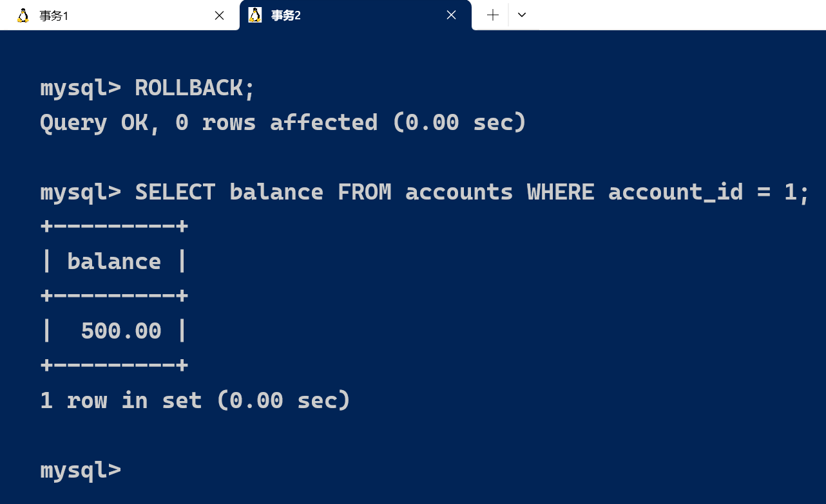This screenshot has width=826, height=504.
Task: Click the SELECT keyword in the query
Action: (175, 192)
